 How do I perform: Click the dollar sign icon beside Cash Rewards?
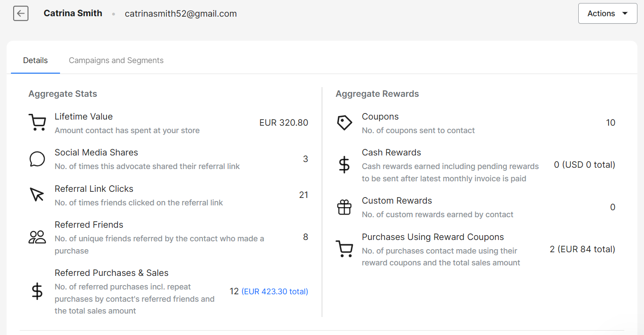[x=344, y=165]
